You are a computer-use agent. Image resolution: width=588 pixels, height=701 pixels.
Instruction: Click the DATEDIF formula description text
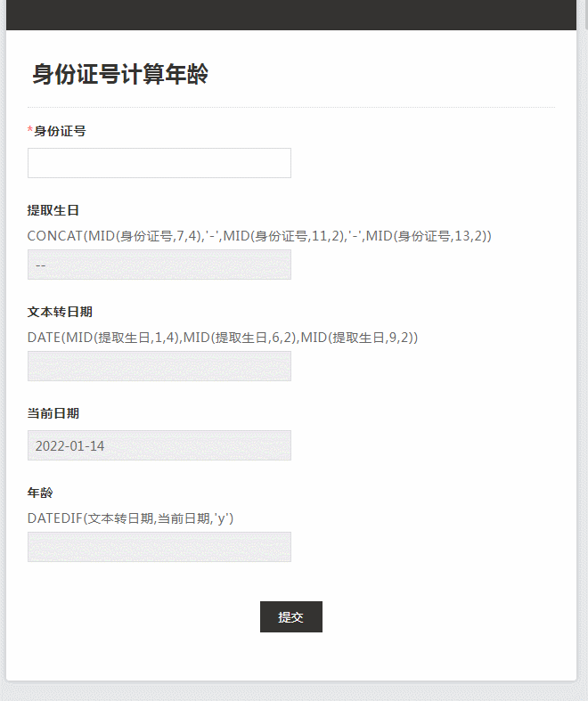point(130,518)
